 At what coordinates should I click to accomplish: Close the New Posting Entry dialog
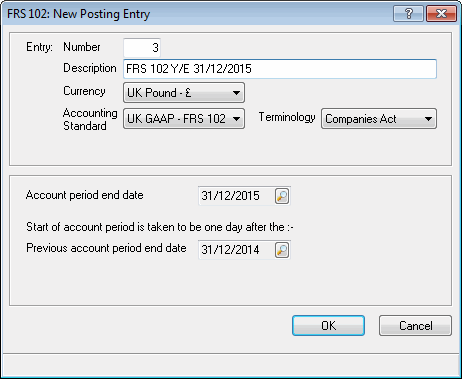tap(441, 14)
